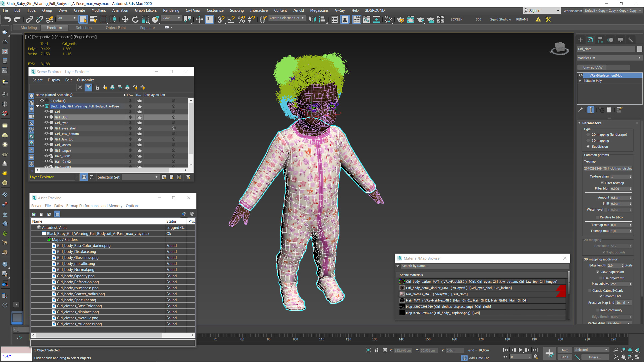Click the Mirror tool icon
Viewport: 644px width, 362px height.
click(x=313, y=19)
